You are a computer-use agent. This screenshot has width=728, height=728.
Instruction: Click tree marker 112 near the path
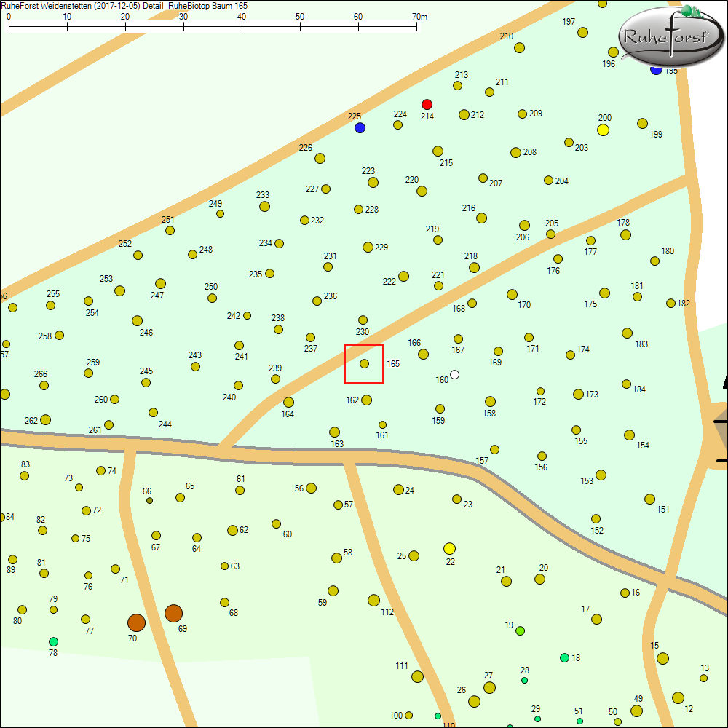373,600
